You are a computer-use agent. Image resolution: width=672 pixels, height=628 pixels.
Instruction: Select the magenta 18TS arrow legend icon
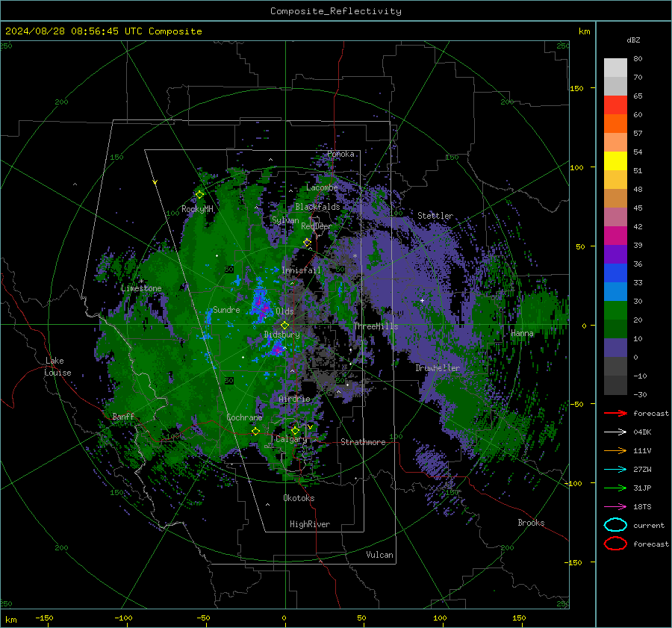click(615, 507)
